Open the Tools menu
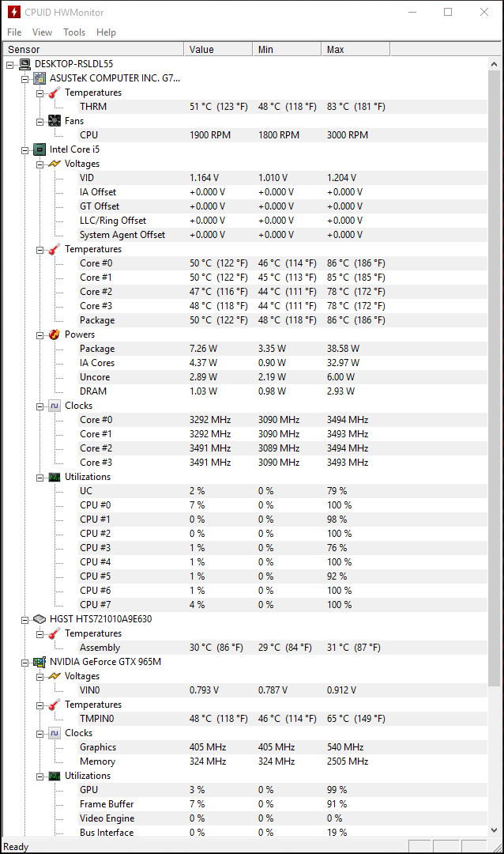This screenshot has width=504, height=854. tap(74, 32)
